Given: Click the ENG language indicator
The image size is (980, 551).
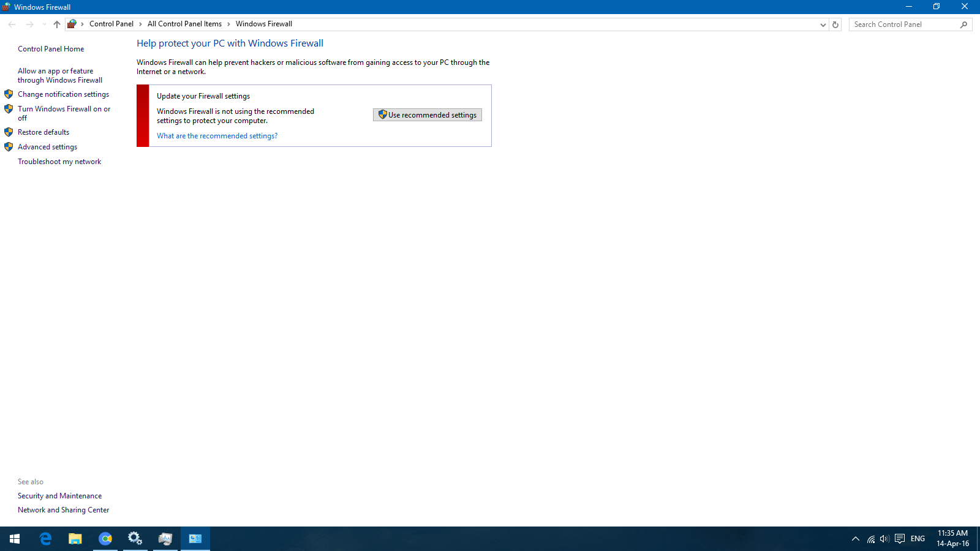Looking at the screenshot, I should click(x=918, y=539).
